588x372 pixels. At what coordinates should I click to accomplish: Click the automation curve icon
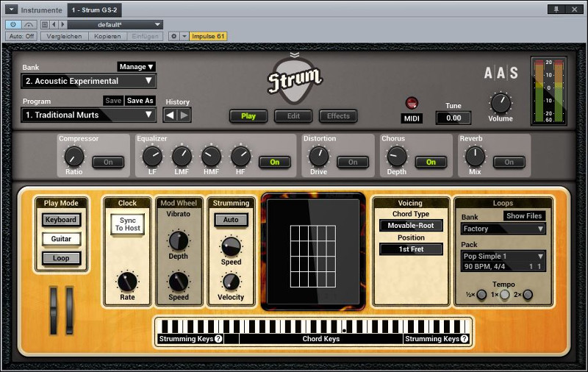pyautogui.click(x=29, y=25)
